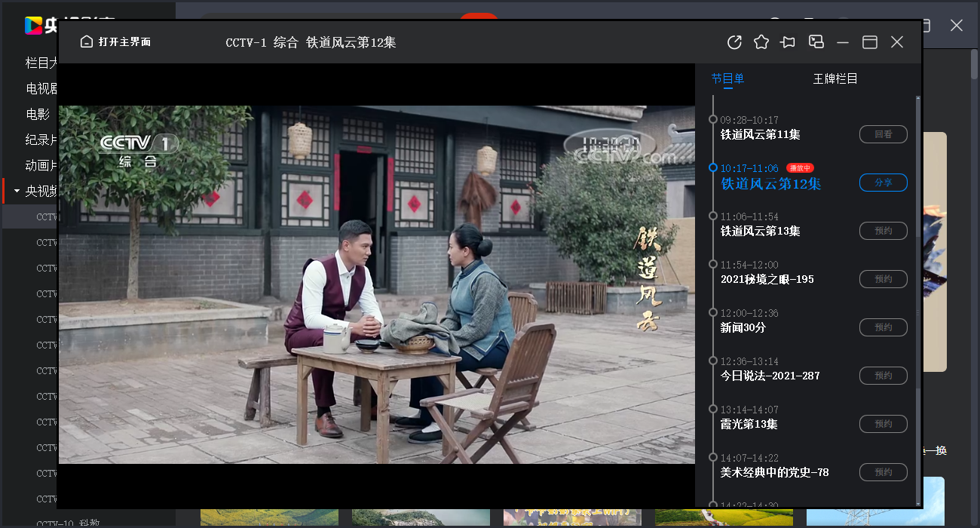Close the background main window
980x528 pixels.
(x=957, y=25)
